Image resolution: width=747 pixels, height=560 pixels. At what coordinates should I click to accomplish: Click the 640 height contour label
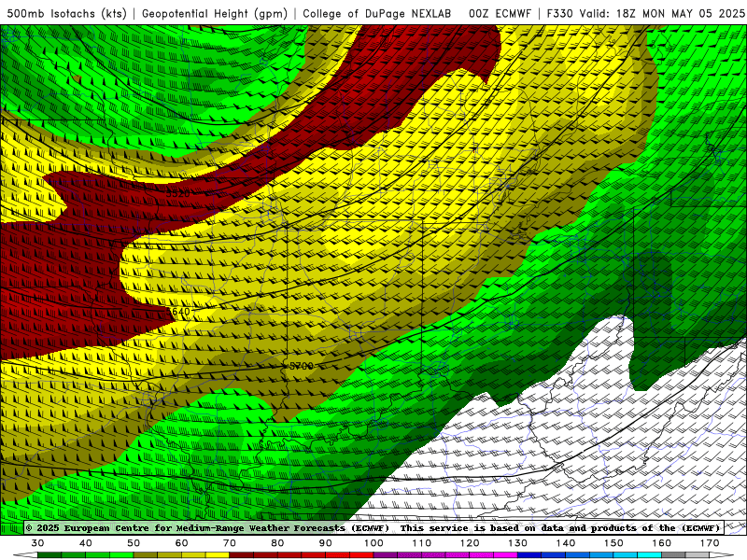181,312
